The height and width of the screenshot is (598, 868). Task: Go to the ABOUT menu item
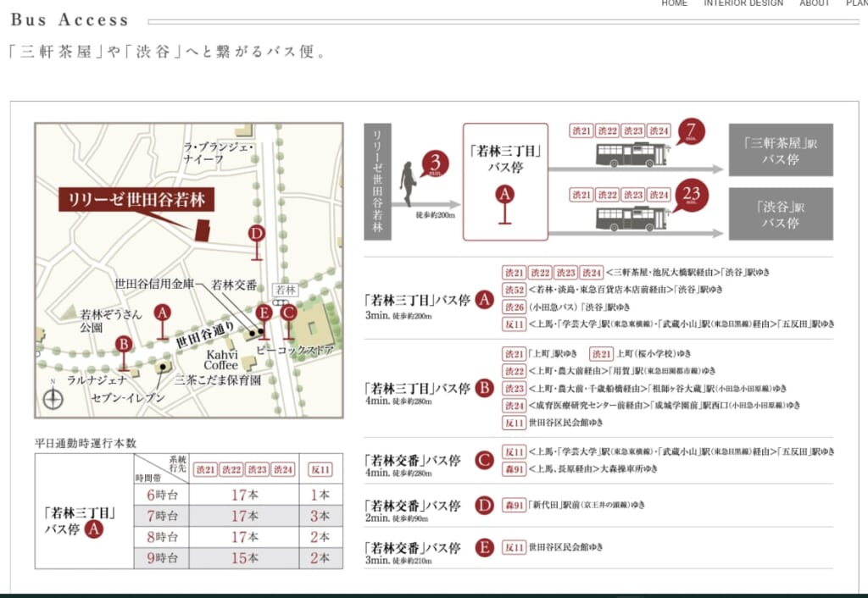point(815,3)
